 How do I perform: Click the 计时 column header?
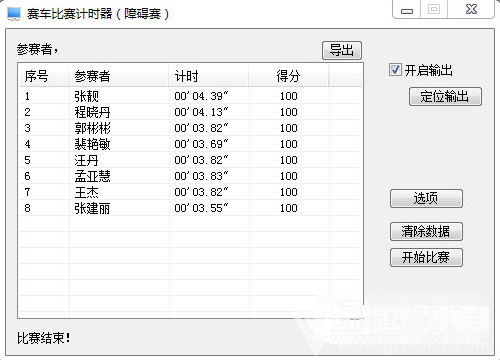[209, 76]
